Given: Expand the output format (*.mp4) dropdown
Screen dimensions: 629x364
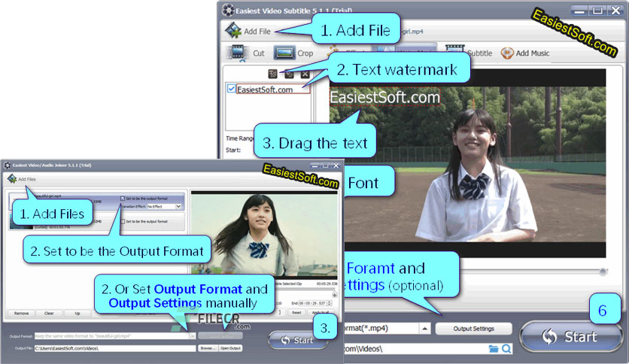Looking at the screenshot, I should [425, 329].
